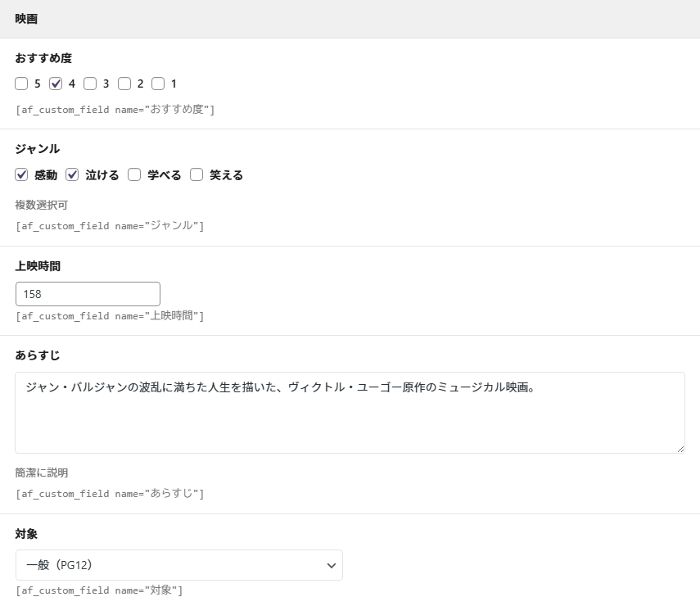The width and height of the screenshot is (700, 606).
Task: Click the あらすじ shortcode text
Action: point(110,493)
